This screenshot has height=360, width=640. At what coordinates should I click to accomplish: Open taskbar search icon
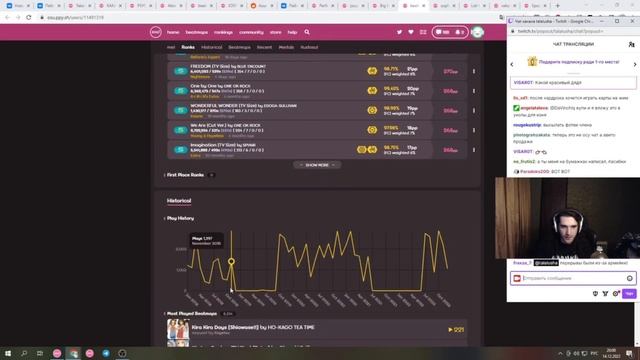24,353
